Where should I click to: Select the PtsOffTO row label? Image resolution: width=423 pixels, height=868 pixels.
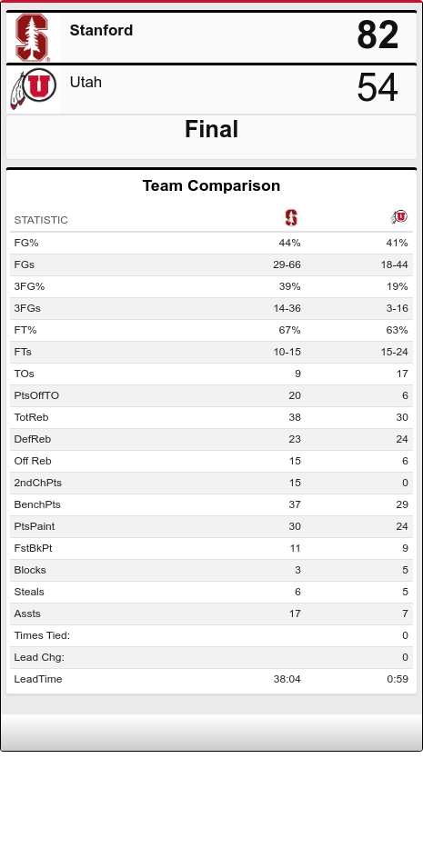tap(36, 395)
